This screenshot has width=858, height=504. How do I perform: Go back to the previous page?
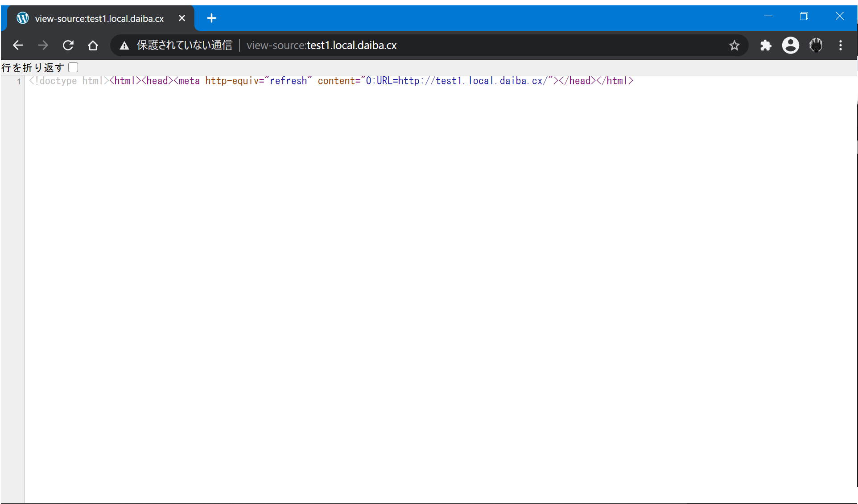18,45
